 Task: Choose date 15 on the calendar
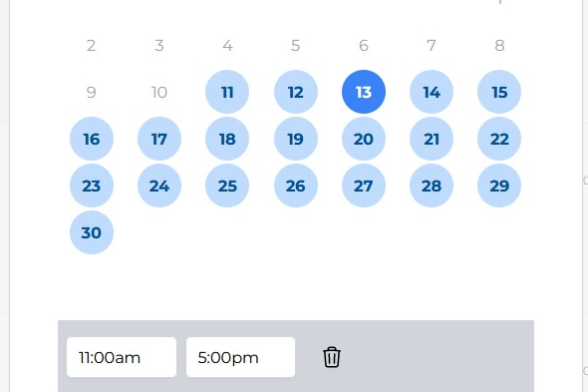pos(499,92)
